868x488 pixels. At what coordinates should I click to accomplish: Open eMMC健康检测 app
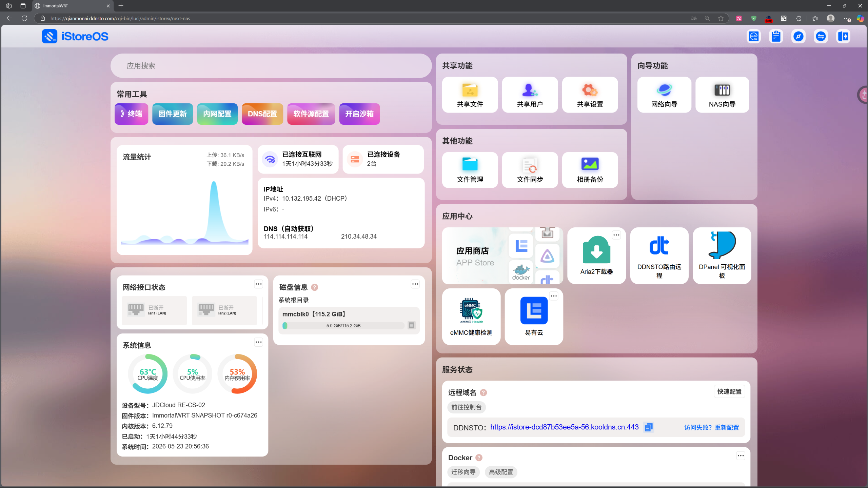(x=471, y=317)
